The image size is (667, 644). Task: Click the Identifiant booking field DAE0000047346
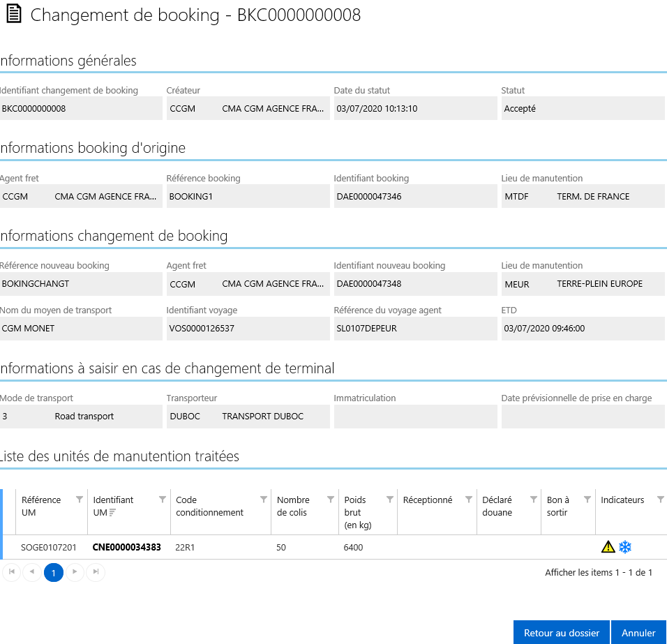415,196
